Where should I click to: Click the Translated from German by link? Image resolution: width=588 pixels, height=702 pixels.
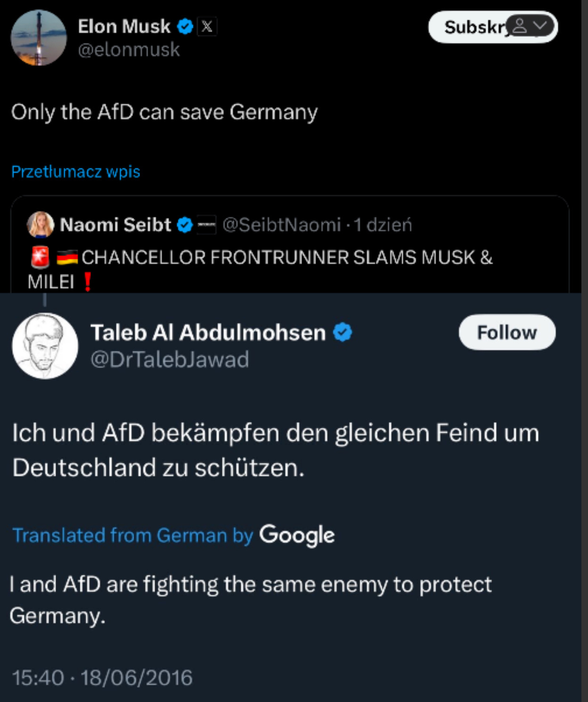133,536
